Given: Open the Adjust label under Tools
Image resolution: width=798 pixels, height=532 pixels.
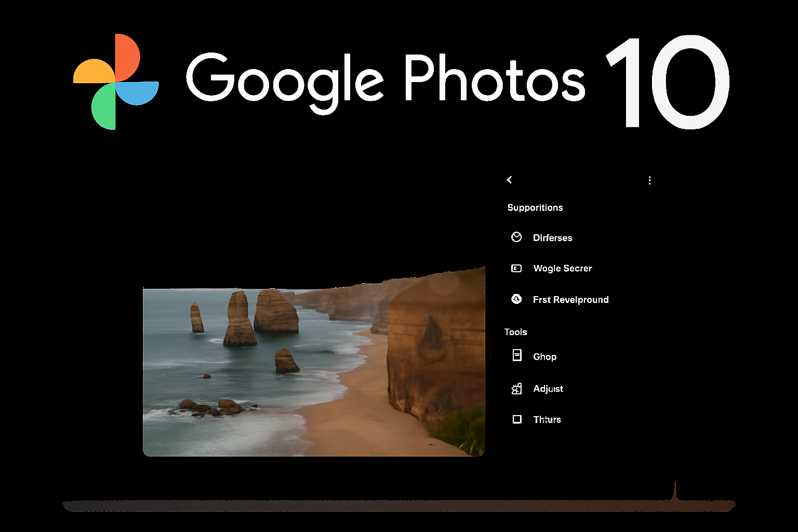Looking at the screenshot, I should (x=548, y=389).
